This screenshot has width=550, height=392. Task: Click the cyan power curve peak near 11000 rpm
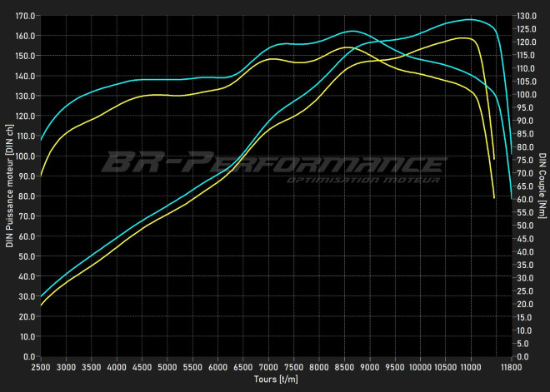click(x=469, y=19)
